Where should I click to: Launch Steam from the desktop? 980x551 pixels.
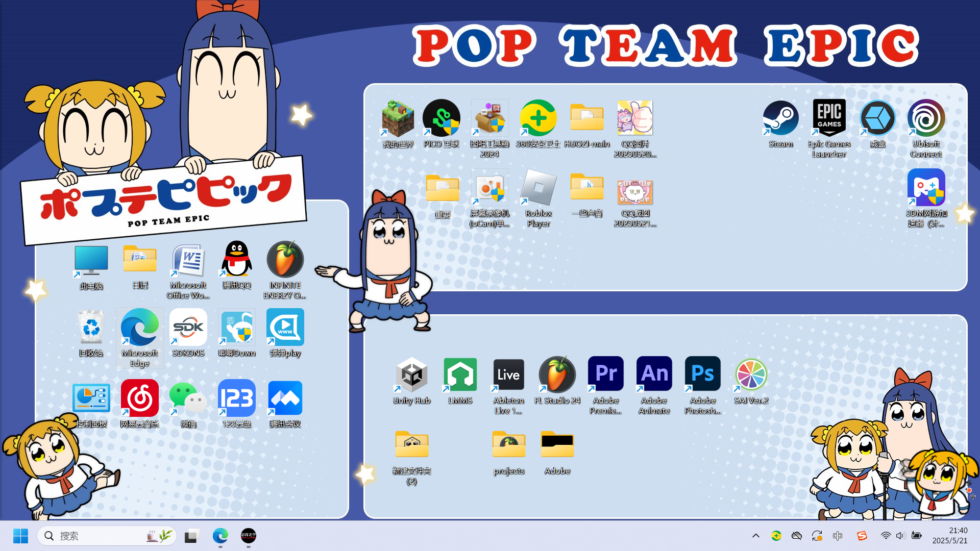point(781,124)
